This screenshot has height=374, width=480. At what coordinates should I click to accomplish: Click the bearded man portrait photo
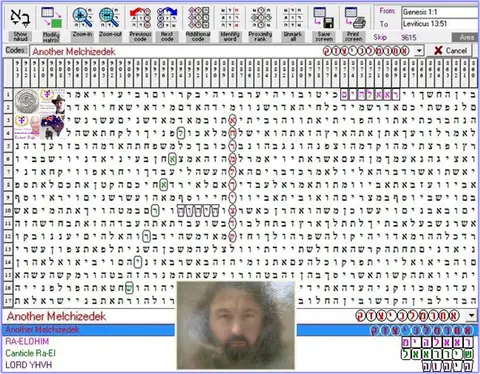(x=235, y=326)
